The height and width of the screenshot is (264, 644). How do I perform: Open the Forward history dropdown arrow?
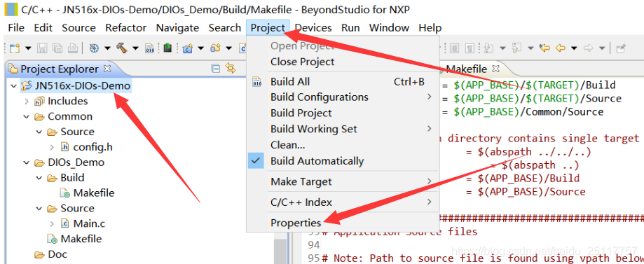click(x=602, y=48)
